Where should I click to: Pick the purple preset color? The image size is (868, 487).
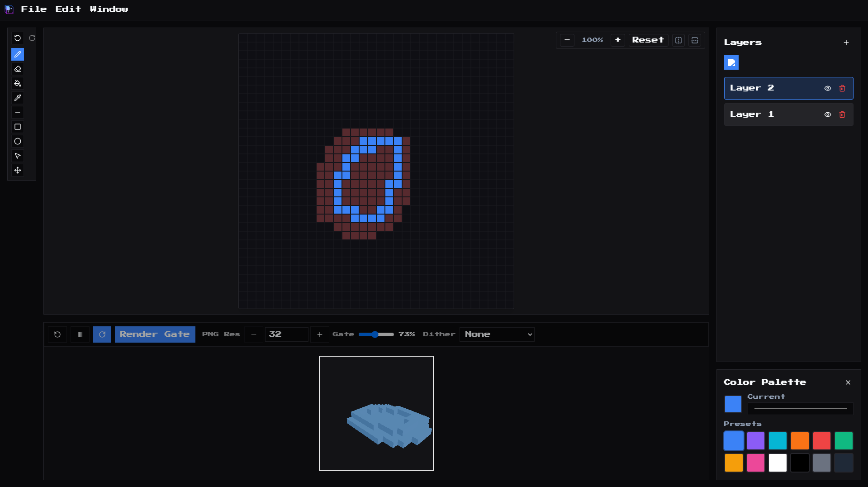tap(756, 441)
